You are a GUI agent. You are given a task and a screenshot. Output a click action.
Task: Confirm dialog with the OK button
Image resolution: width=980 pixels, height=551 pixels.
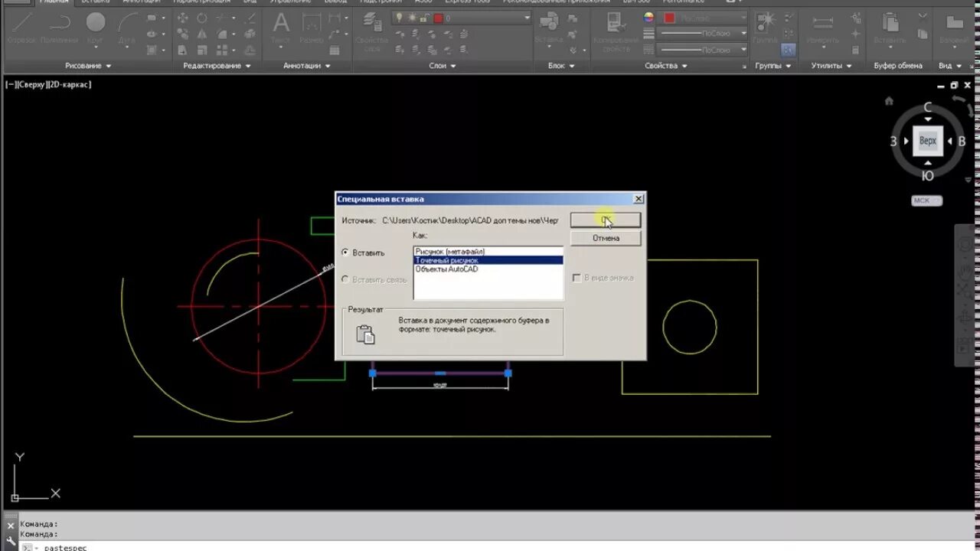606,220
